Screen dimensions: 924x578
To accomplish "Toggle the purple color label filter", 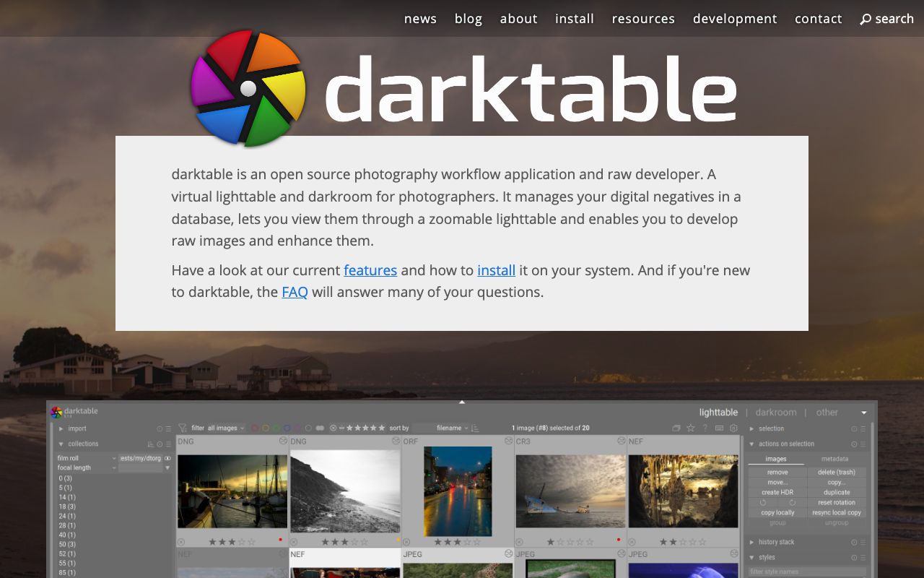I will tap(297, 428).
